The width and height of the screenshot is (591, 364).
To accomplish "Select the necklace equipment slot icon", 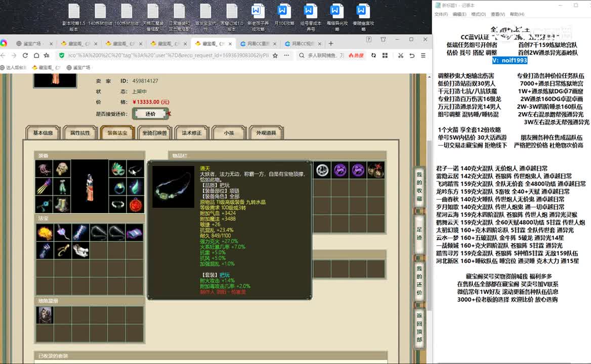I will 135,169.
